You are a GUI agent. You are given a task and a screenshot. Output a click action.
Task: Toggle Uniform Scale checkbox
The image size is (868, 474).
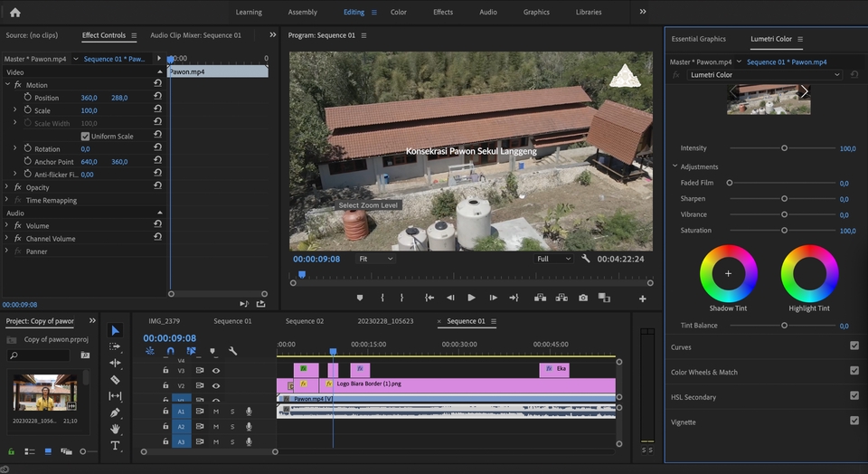pos(85,137)
